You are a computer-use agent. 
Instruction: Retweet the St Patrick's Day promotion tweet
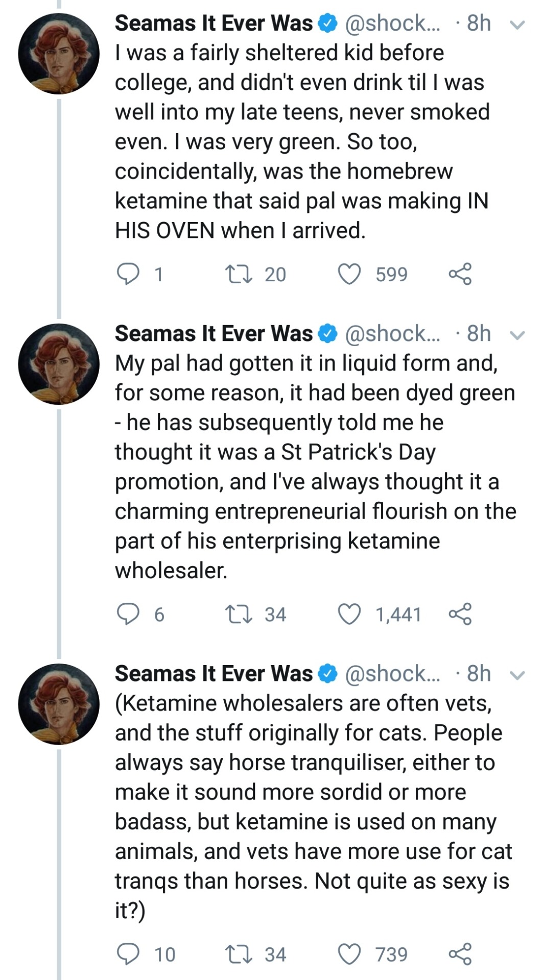coord(239,614)
